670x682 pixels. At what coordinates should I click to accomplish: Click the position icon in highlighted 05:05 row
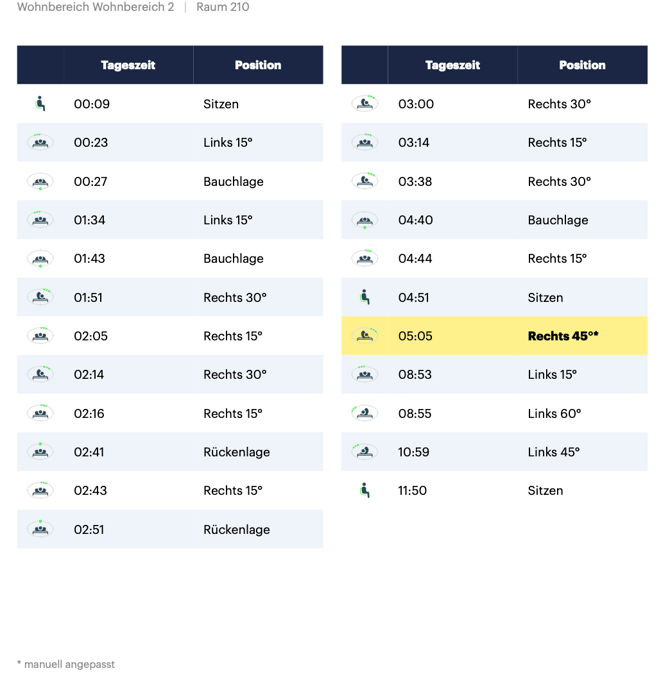[365, 335]
